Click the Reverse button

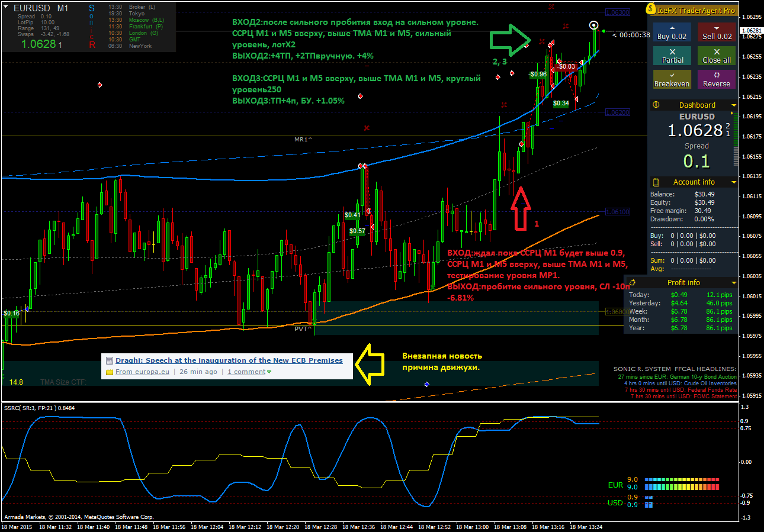717,79
